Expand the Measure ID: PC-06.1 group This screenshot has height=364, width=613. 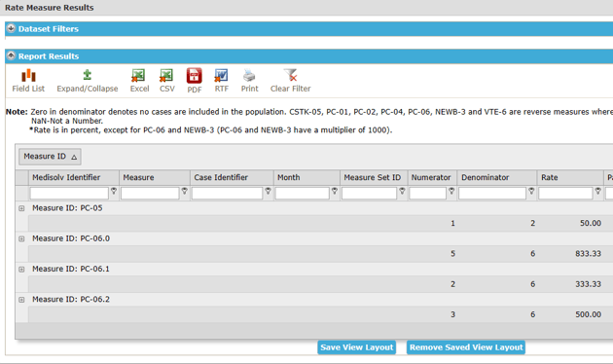click(21, 270)
